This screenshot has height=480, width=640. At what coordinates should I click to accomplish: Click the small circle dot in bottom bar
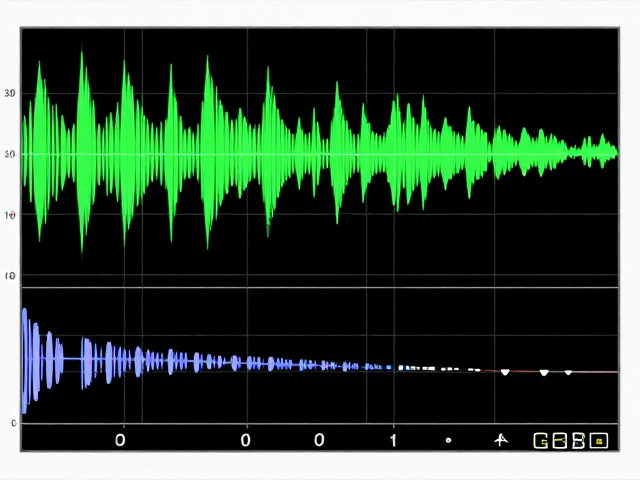pos(448,440)
